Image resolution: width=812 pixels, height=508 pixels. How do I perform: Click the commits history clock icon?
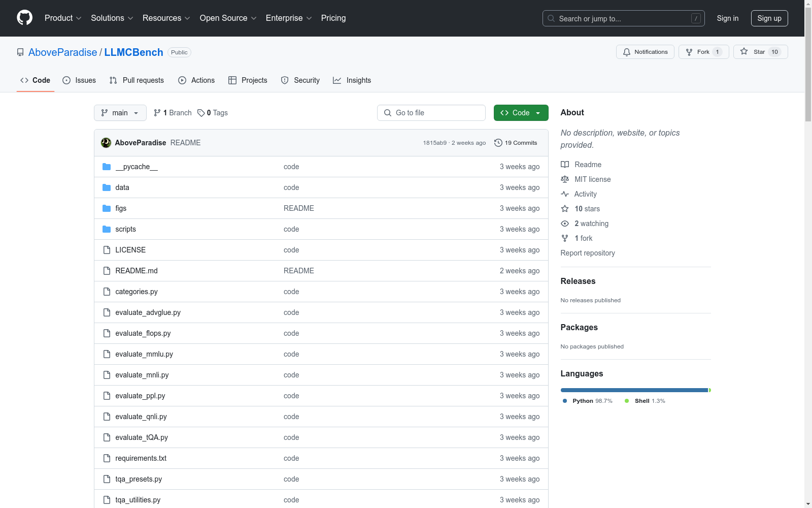498,143
